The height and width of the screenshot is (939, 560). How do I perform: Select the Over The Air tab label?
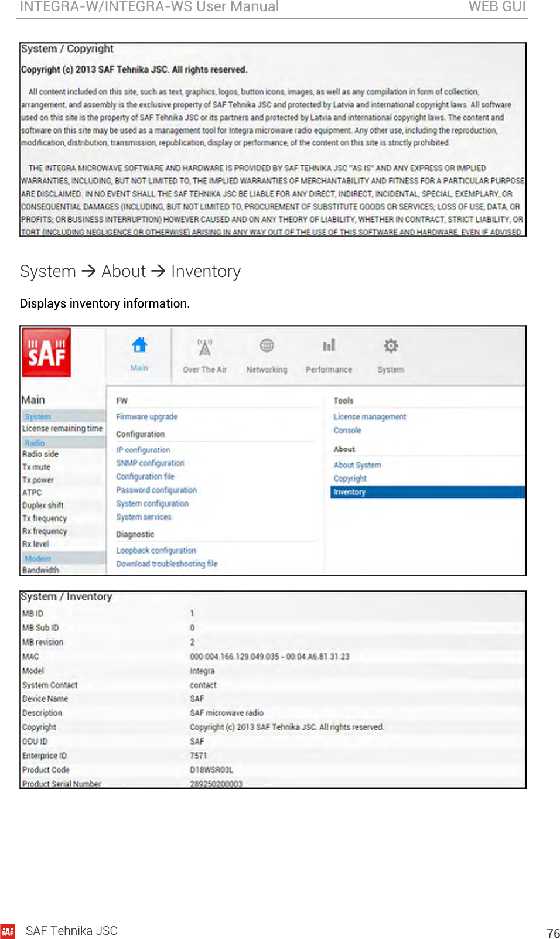pyautogui.click(x=204, y=370)
